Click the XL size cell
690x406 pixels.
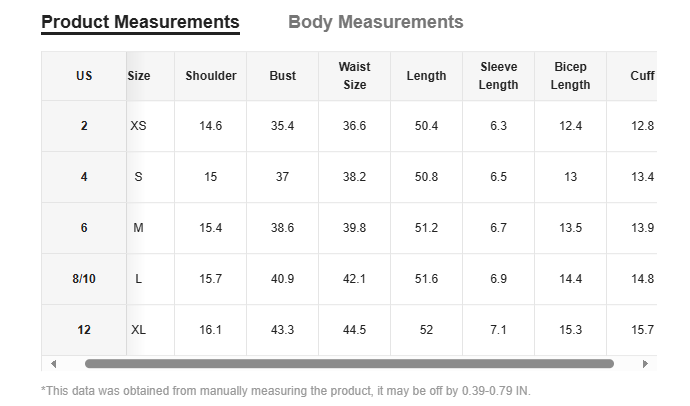click(x=139, y=330)
